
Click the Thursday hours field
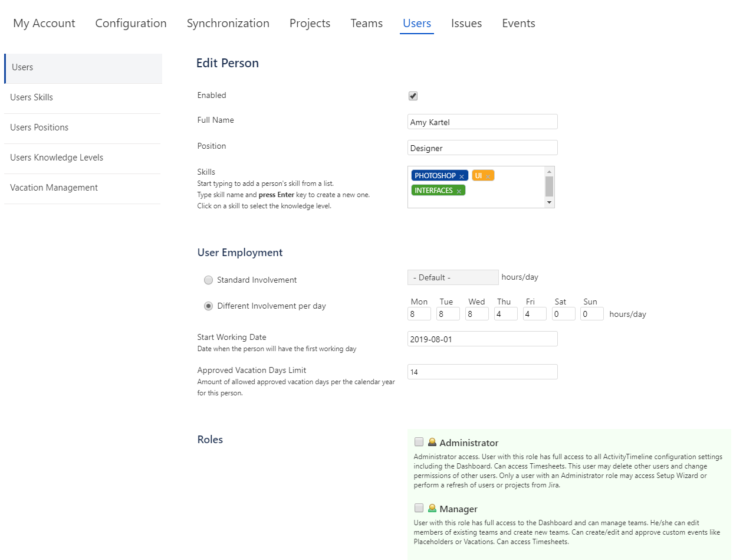(505, 314)
